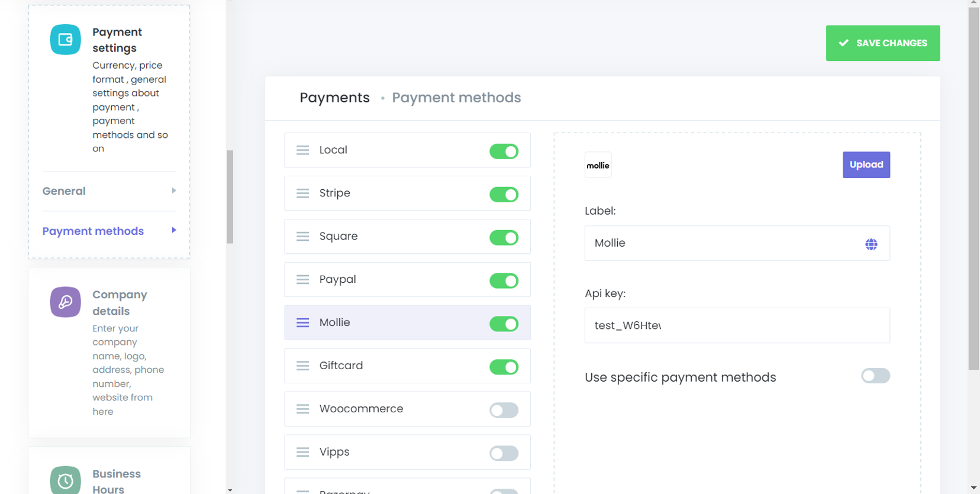Click the Payment settings wallet icon
Image resolution: width=980 pixels, height=494 pixels.
tap(65, 40)
